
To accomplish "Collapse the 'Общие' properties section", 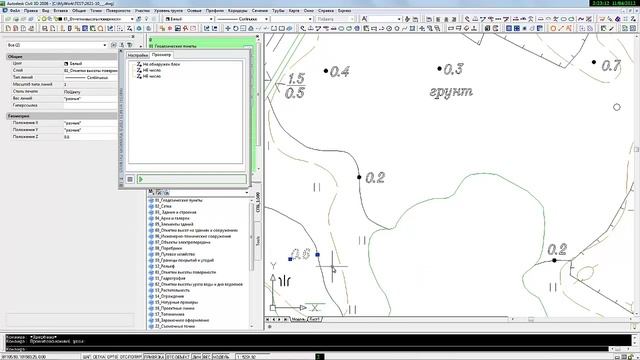I will pyautogui.click(x=61, y=56).
